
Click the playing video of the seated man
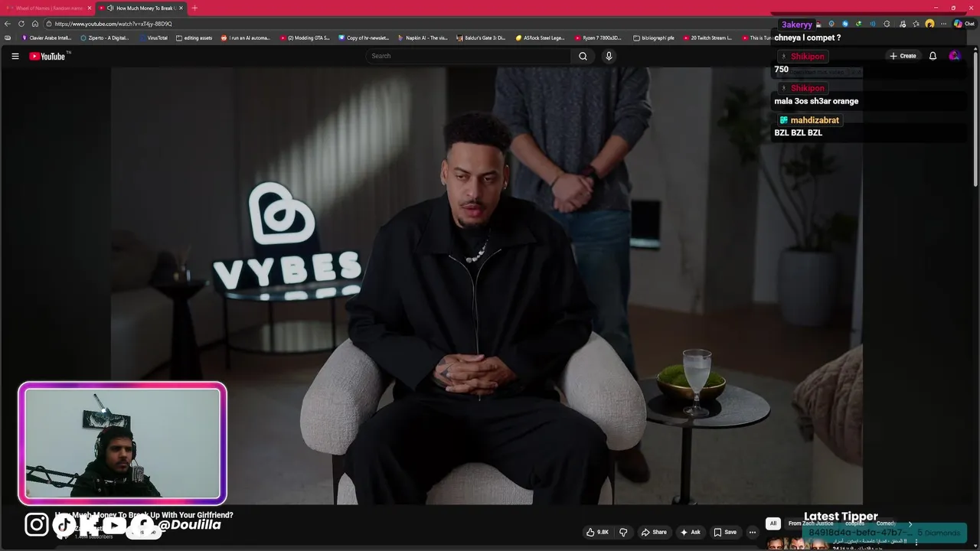[487, 285]
